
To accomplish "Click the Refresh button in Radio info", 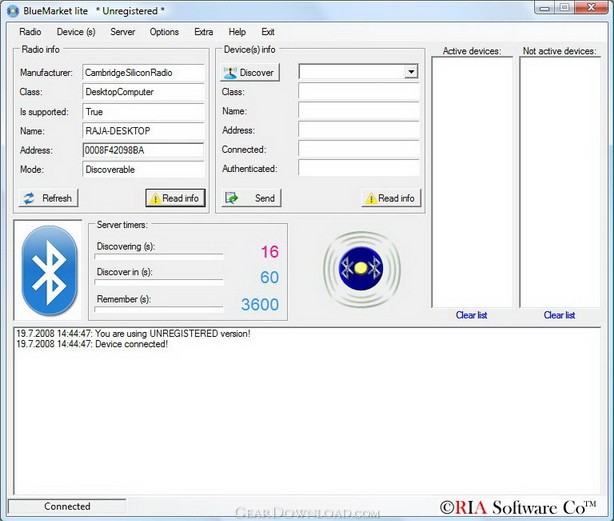I will [x=48, y=198].
